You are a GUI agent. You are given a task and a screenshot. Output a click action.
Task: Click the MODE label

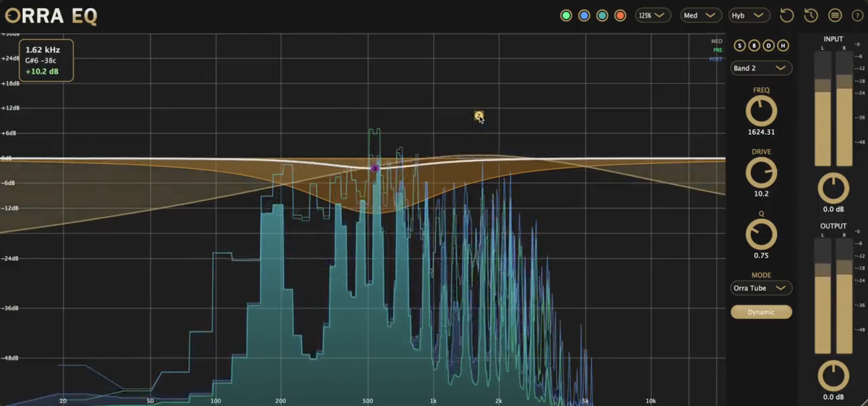click(761, 275)
